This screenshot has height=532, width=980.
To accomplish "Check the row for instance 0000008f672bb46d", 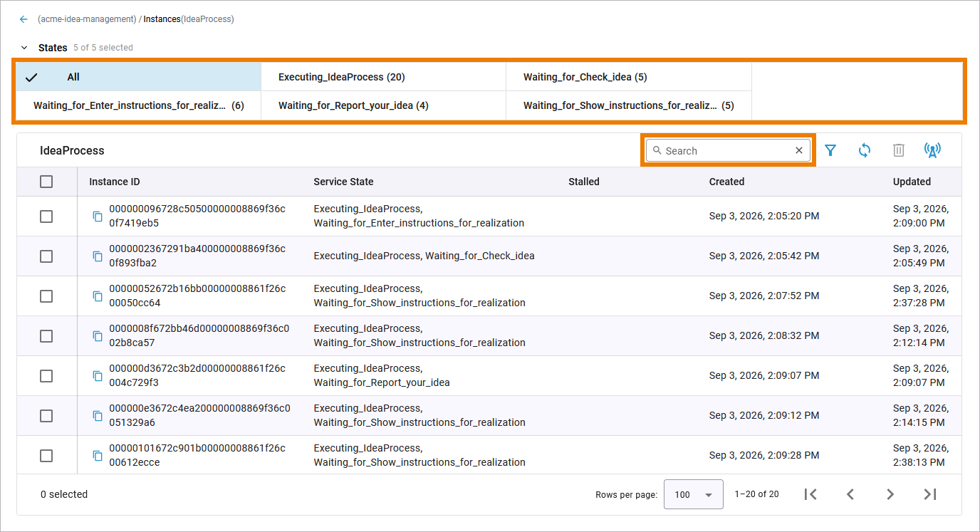I will pos(46,335).
